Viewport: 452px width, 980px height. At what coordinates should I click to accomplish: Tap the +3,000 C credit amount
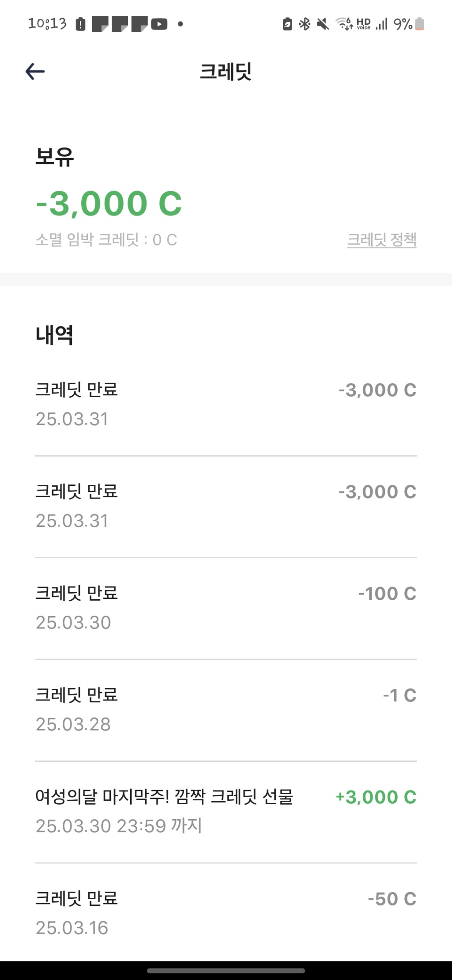(376, 797)
